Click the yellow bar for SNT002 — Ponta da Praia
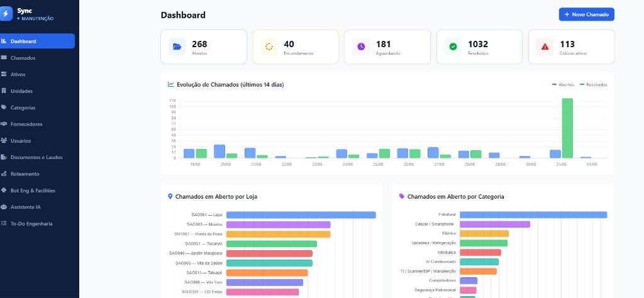 click(x=279, y=235)
